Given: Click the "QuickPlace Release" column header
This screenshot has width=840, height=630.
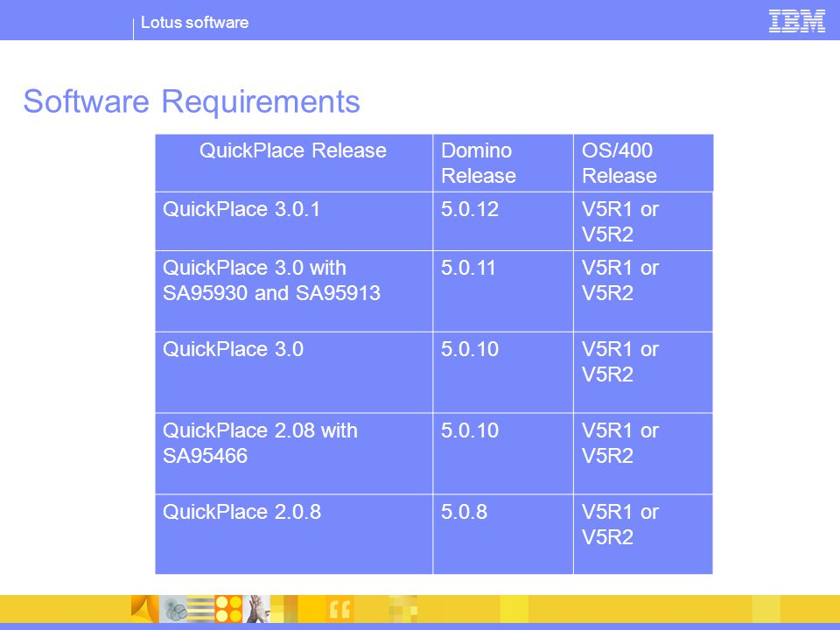Looking at the screenshot, I should pos(294,163).
